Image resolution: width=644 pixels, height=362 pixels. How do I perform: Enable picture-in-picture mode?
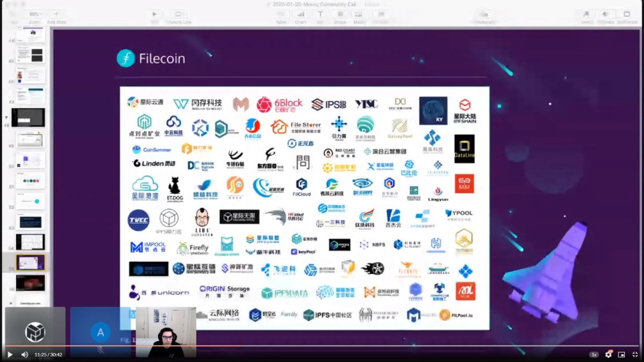pyautogui.click(x=621, y=354)
